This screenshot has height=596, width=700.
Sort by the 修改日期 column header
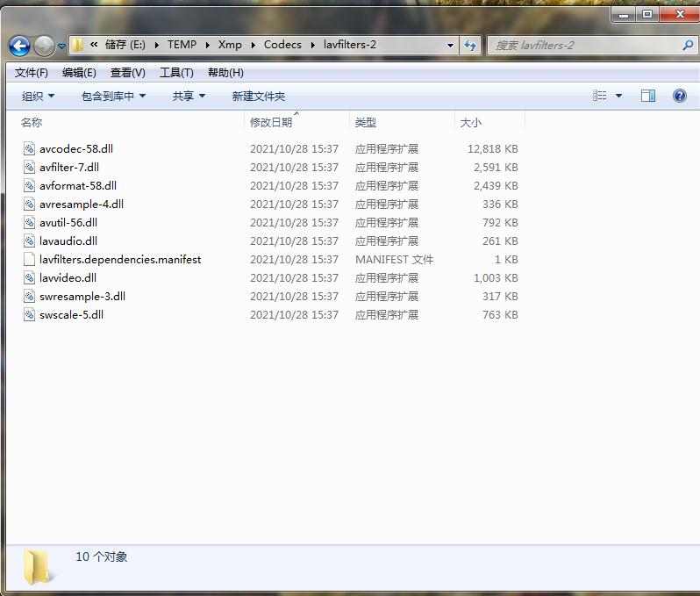271,123
